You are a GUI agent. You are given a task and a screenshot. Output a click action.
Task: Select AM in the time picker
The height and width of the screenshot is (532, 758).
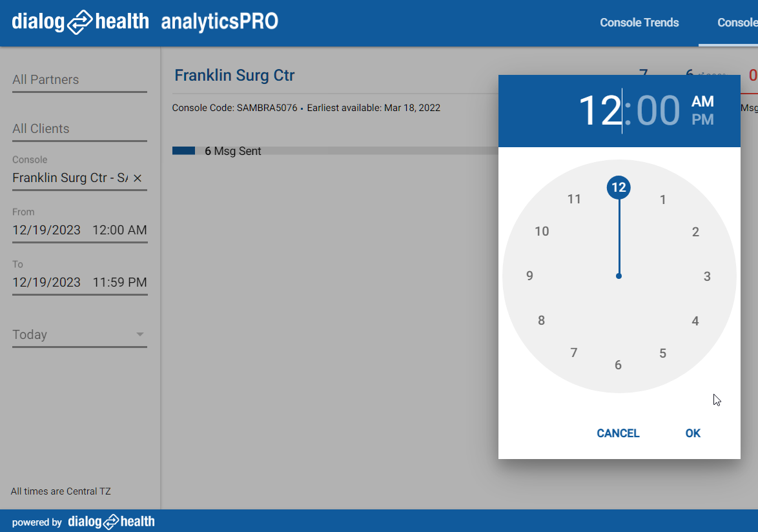(702, 101)
